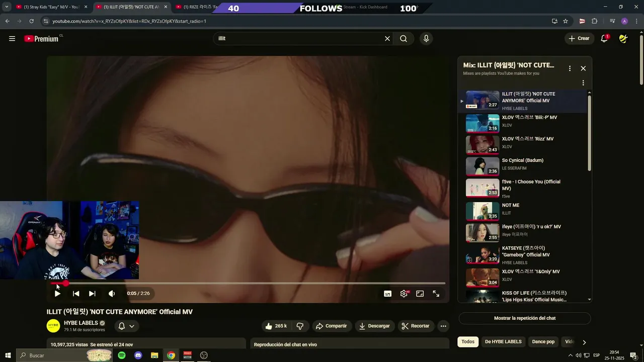Screen dimensions: 644x362
Task: Play NOT ME by ILLIT thumbnail
Action: [x=482, y=211]
